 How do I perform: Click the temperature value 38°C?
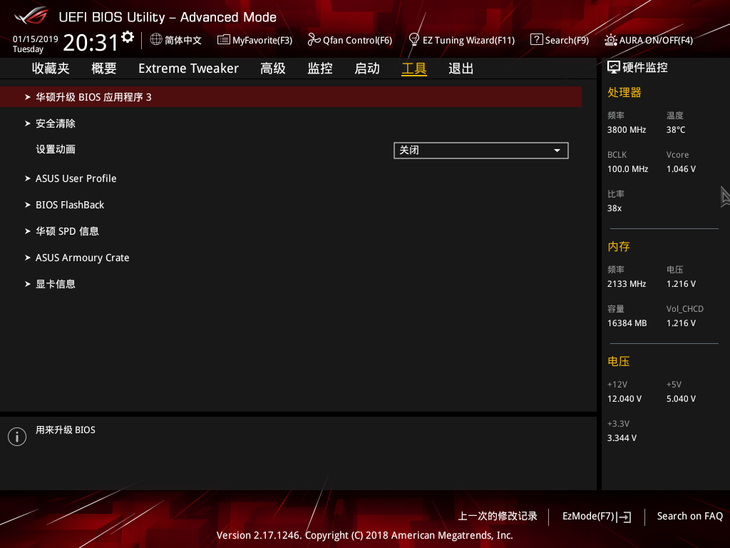[676, 130]
